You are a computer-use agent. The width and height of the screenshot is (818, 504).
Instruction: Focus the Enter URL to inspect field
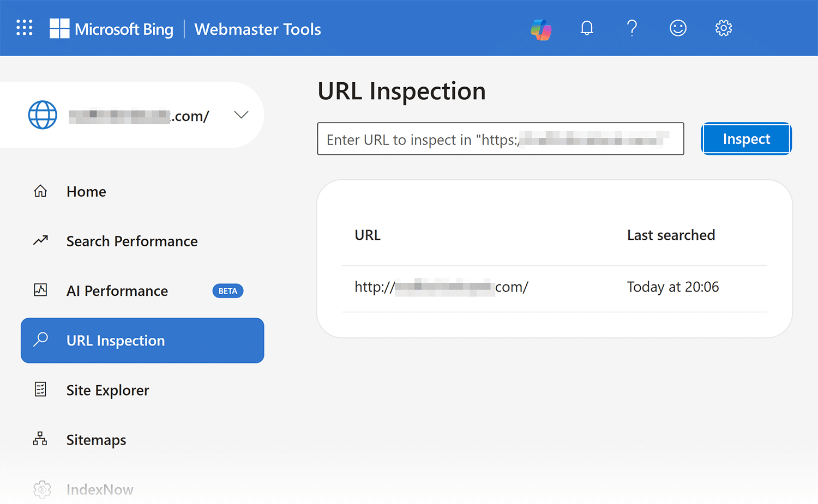tap(501, 139)
